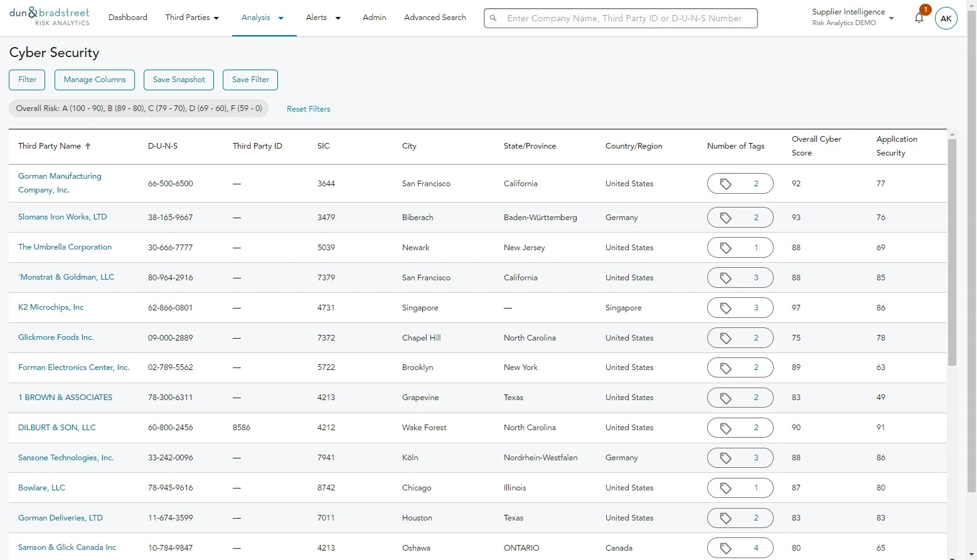
Task: Open DILBURT & SON, LLC link
Action: pos(57,428)
